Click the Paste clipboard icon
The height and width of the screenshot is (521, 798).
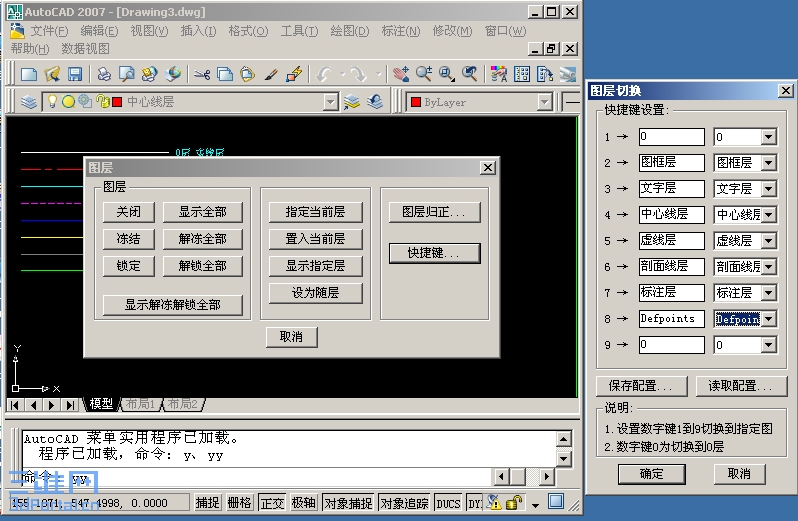point(248,75)
